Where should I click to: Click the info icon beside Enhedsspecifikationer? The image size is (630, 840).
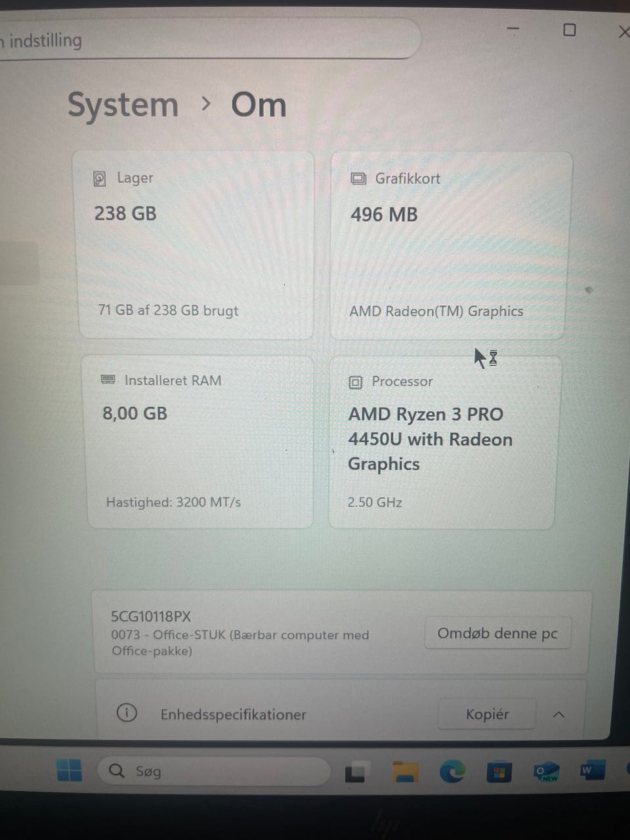coord(127,713)
